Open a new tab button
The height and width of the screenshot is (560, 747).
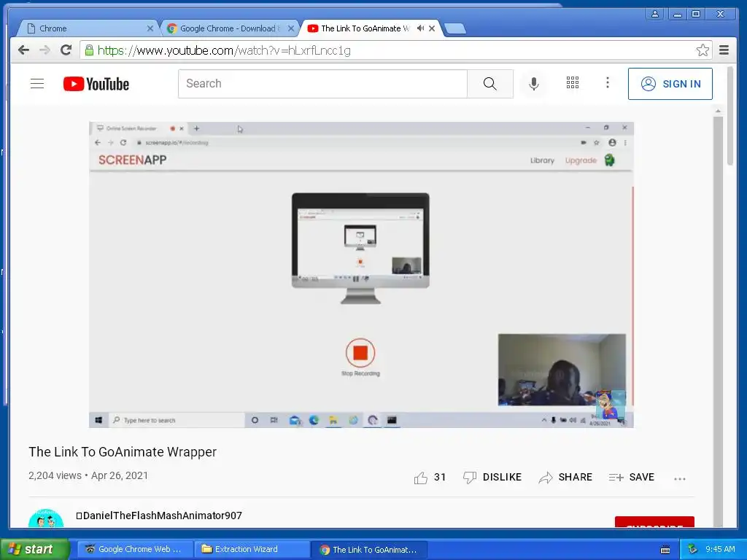click(455, 29)
